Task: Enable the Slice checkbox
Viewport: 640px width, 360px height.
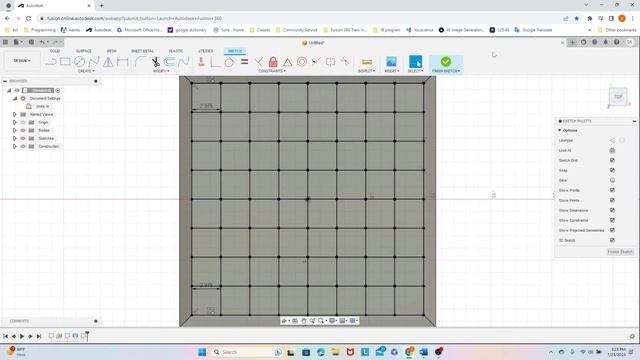Action: pos(612,180)
